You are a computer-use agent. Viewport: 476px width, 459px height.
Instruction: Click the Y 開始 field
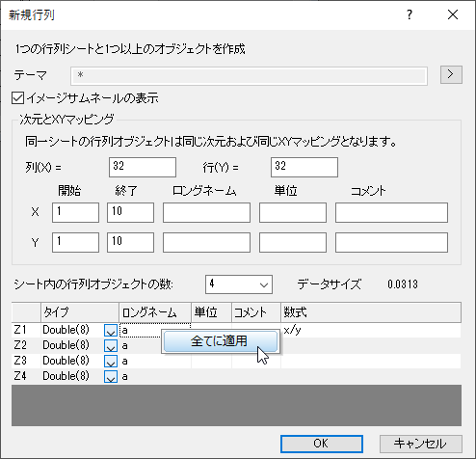[75, 242]
